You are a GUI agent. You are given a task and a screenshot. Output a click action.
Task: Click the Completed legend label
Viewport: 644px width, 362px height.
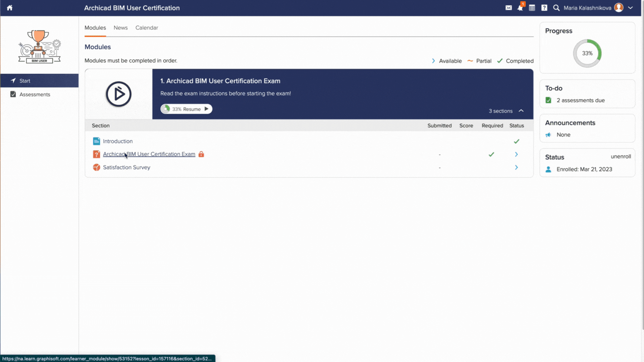(519, 61)
